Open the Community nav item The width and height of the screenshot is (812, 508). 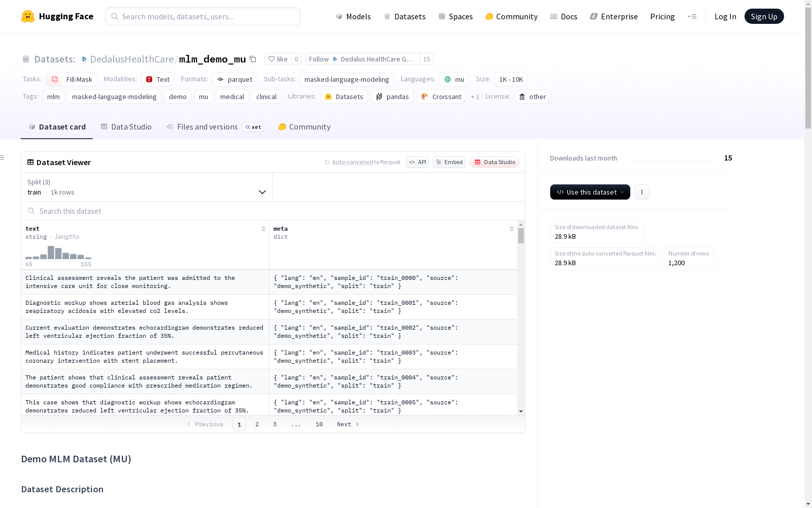(512, 16)
